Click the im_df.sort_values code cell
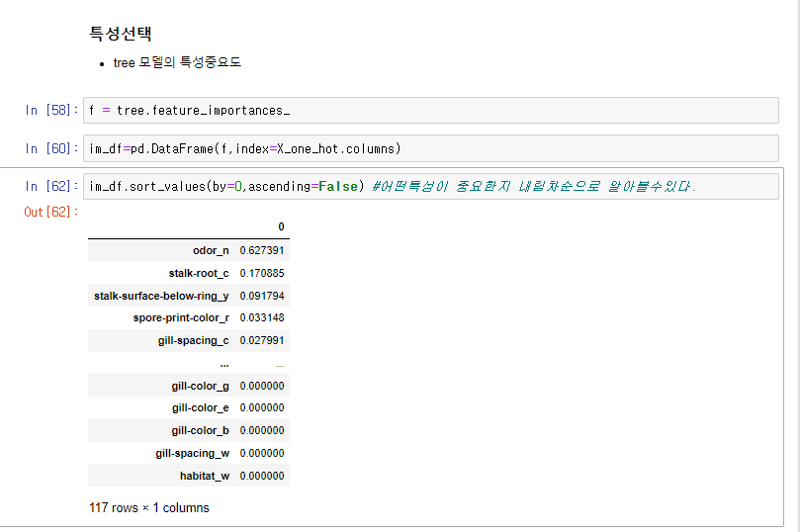Screen dimensions: 800x532 430,186
